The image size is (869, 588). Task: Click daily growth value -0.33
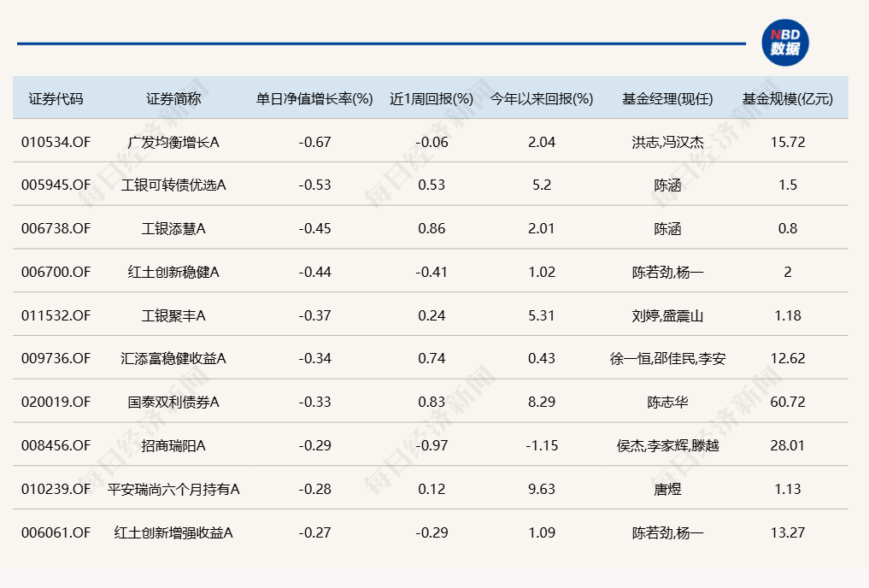(x=314, y=402)
